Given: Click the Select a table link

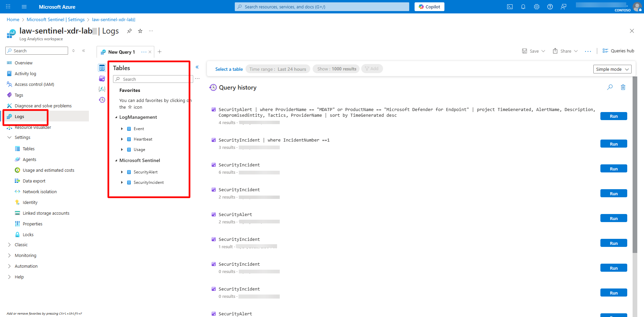Looking at the screenshot, I should point(229,69).
